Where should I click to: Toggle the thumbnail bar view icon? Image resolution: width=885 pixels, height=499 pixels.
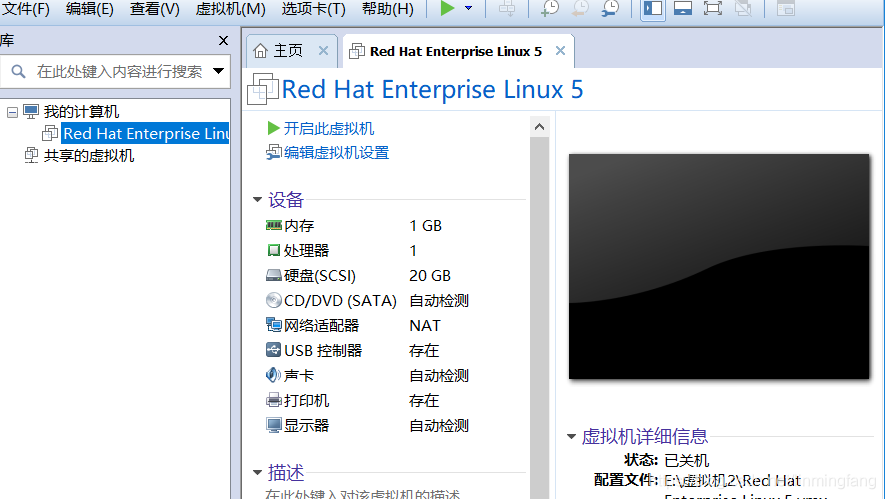click(x=683, y=8)
